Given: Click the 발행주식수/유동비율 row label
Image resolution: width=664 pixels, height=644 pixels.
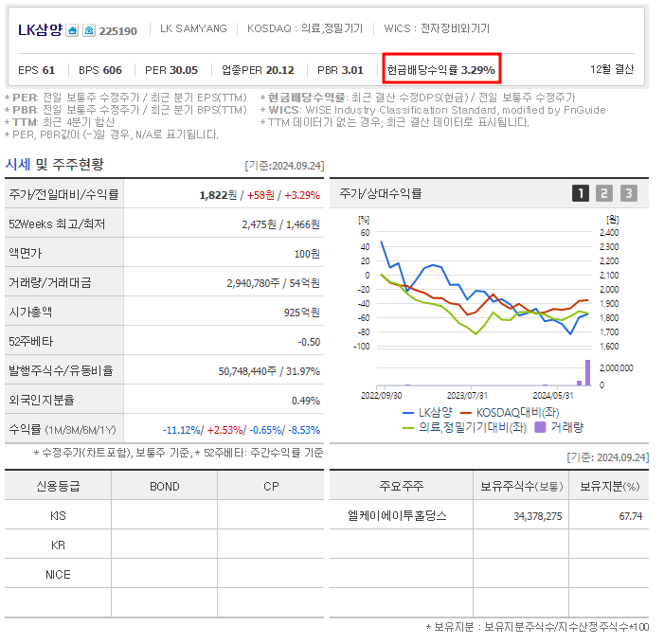Looking at the screenshot, I should 61,371.
